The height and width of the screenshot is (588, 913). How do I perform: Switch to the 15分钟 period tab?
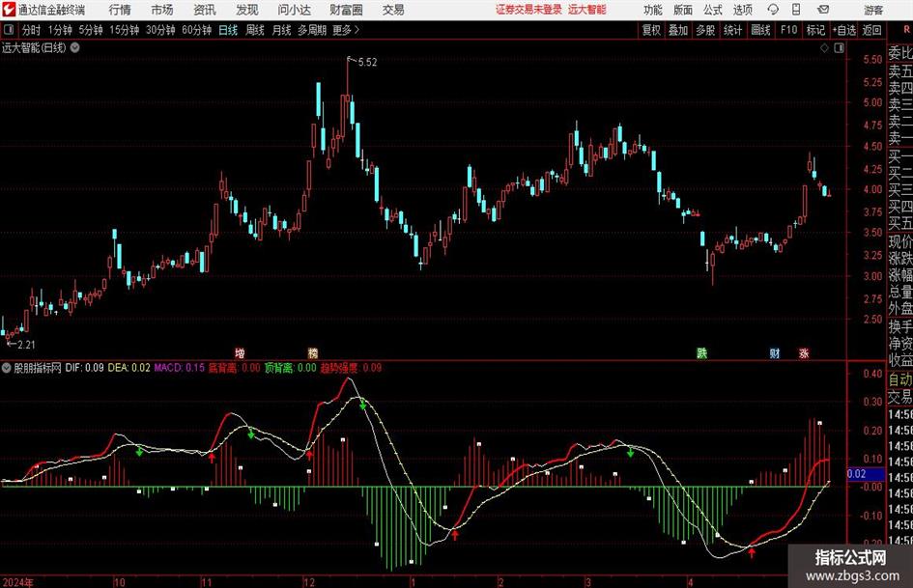125,30
